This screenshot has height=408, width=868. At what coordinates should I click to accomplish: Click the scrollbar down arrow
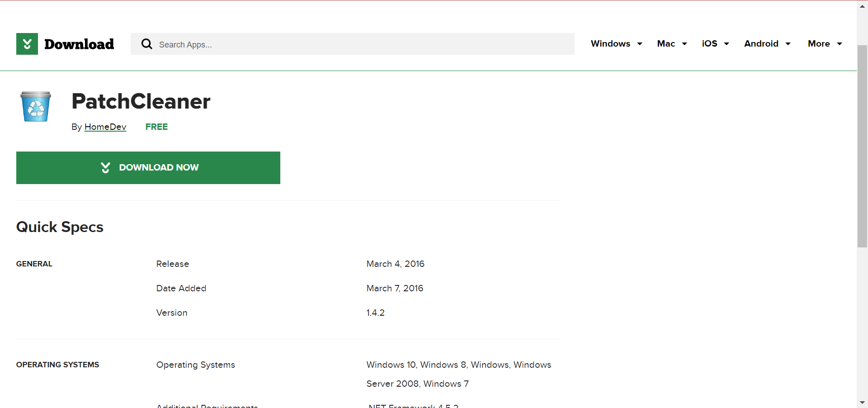point(862,403)
